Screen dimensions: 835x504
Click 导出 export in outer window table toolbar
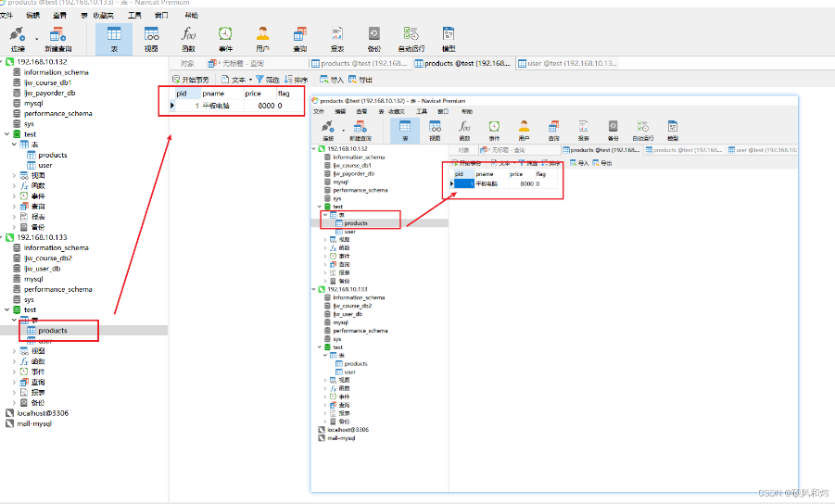(361, 80)
